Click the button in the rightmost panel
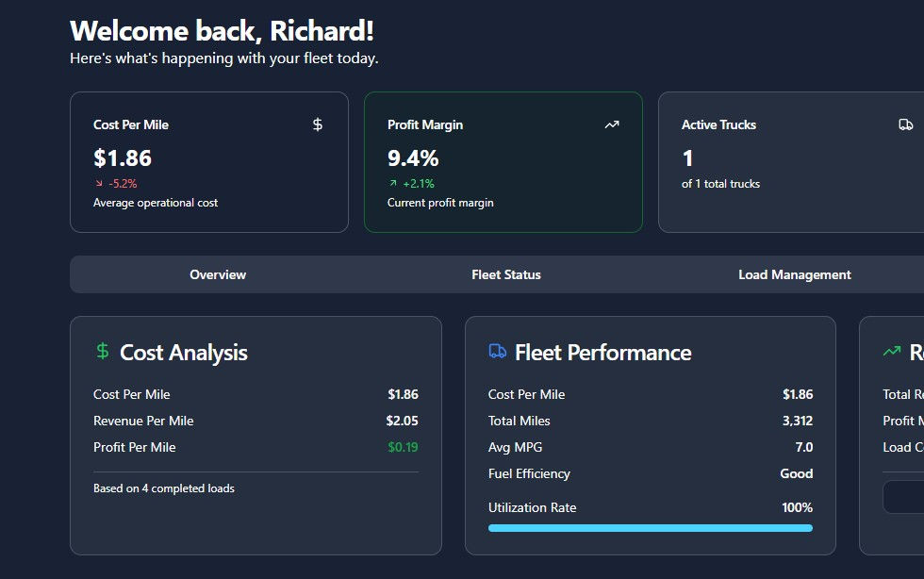 903,497
